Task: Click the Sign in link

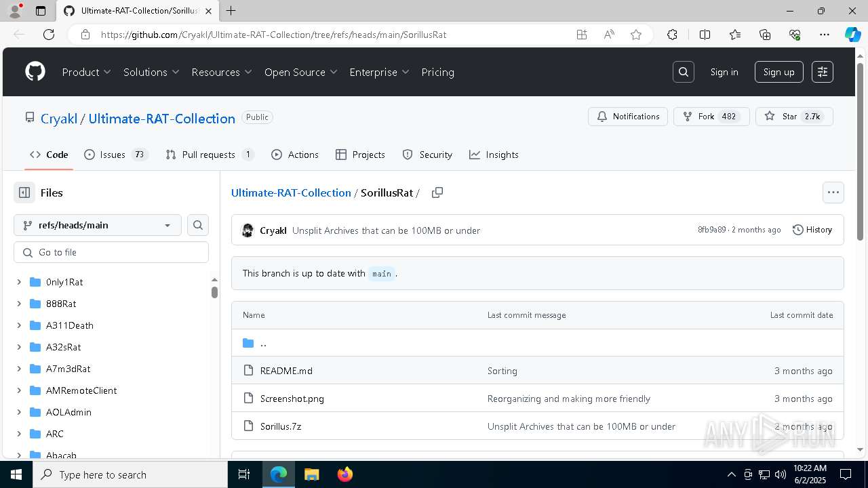Action: pos(724,72)
